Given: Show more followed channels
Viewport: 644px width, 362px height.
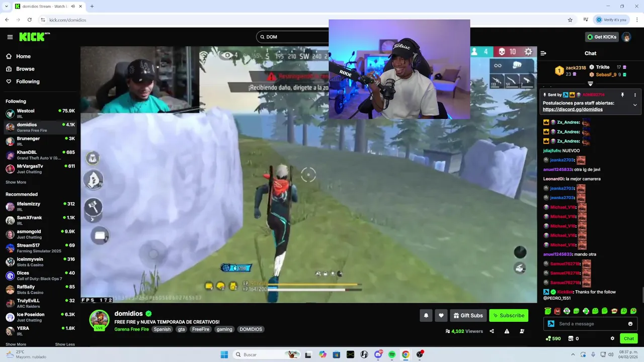Looking at the screenshot, I should tap(16, 182).
